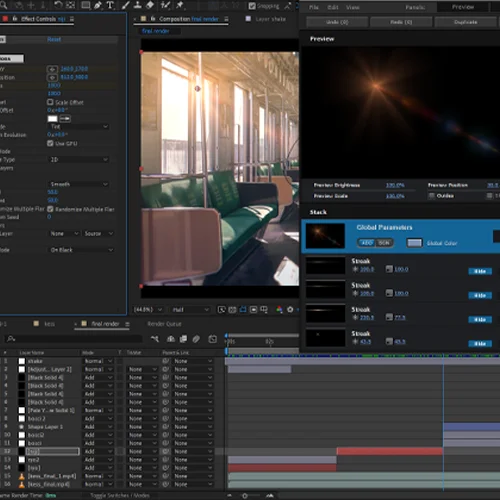500x500 pixels.
Task: Toggle Randomize Multiple Flares checkbox
Action: coord(50,209)
